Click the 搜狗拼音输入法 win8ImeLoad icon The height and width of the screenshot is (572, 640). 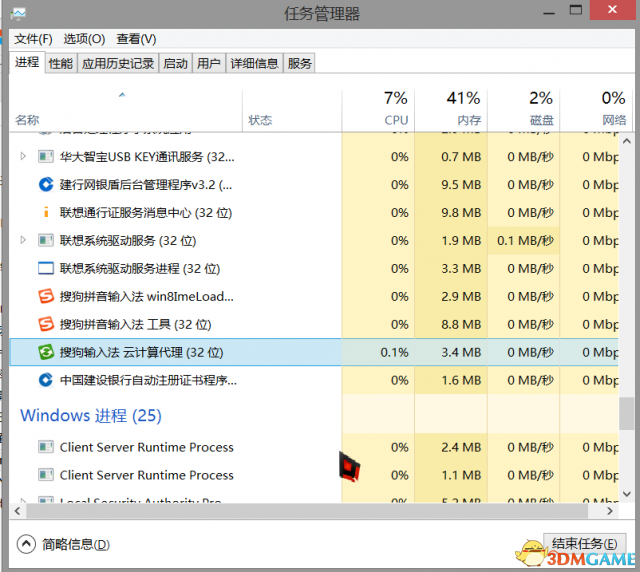[x=46, y=296]
